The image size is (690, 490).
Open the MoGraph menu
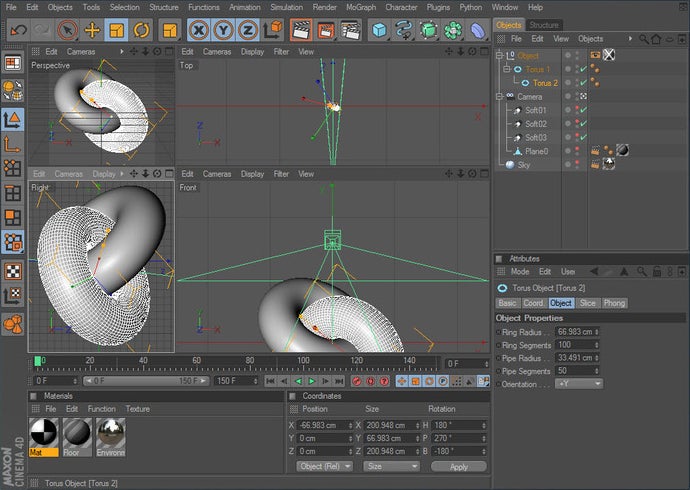point(361,7)
